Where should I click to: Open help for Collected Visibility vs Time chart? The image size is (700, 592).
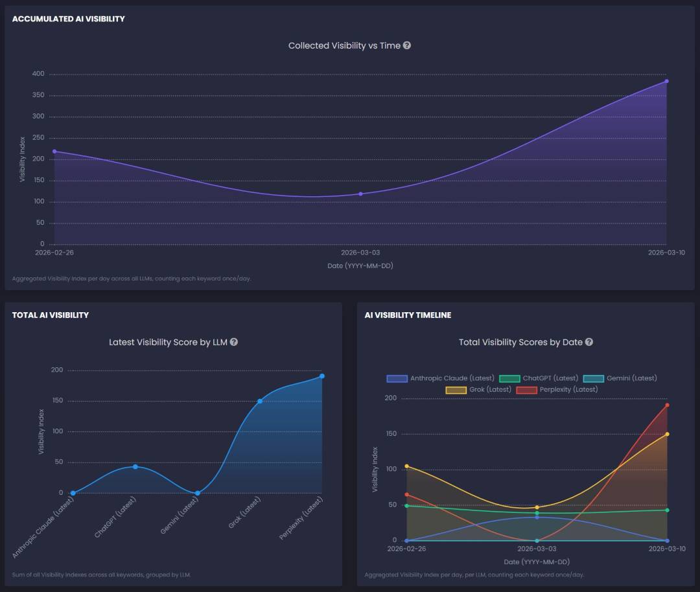406,45
